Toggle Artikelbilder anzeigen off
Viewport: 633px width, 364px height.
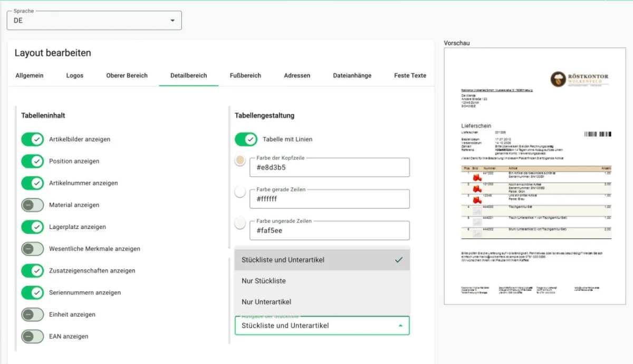tap(32, 139)
